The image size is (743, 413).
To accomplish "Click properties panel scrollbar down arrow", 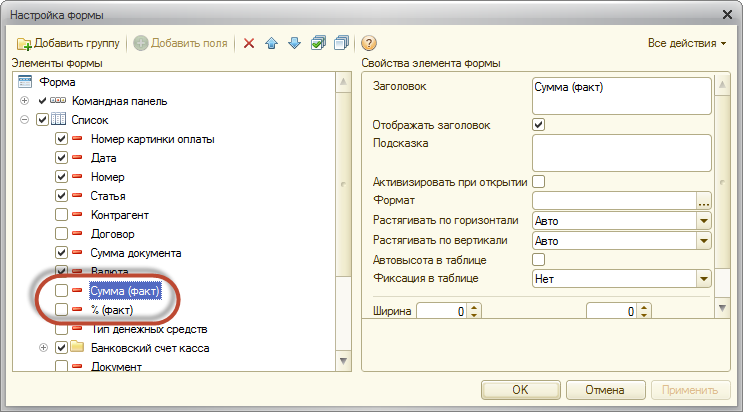I will pos(722,308).
